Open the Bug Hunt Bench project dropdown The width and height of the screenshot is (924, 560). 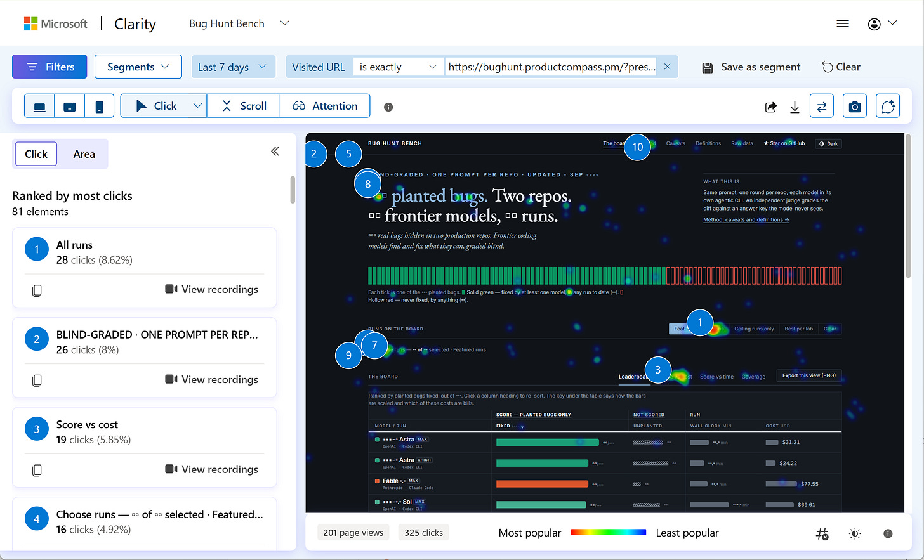[239, 23]
